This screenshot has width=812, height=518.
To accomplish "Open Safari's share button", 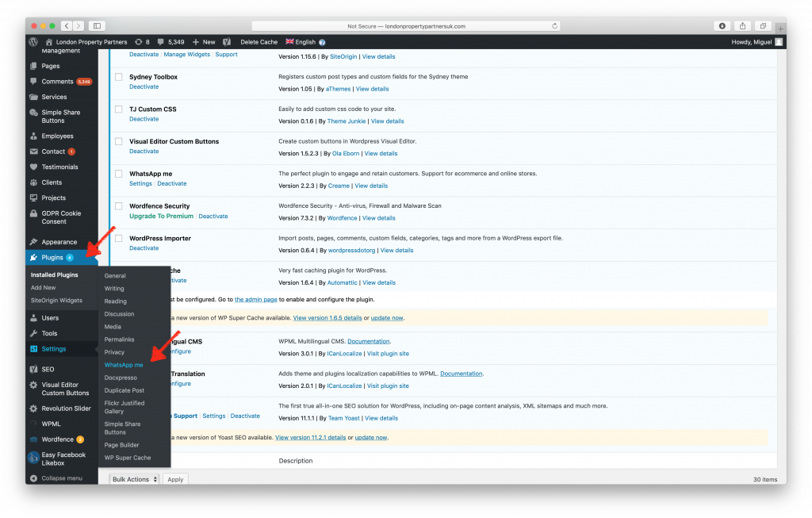I will pyautogui.click(x=742, y=26).
